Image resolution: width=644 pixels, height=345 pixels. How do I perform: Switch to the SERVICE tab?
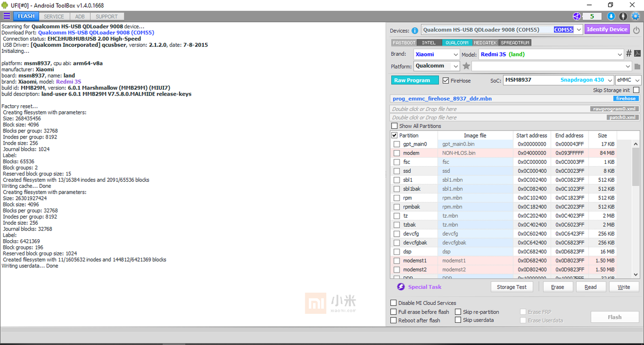tap(54, 16)
